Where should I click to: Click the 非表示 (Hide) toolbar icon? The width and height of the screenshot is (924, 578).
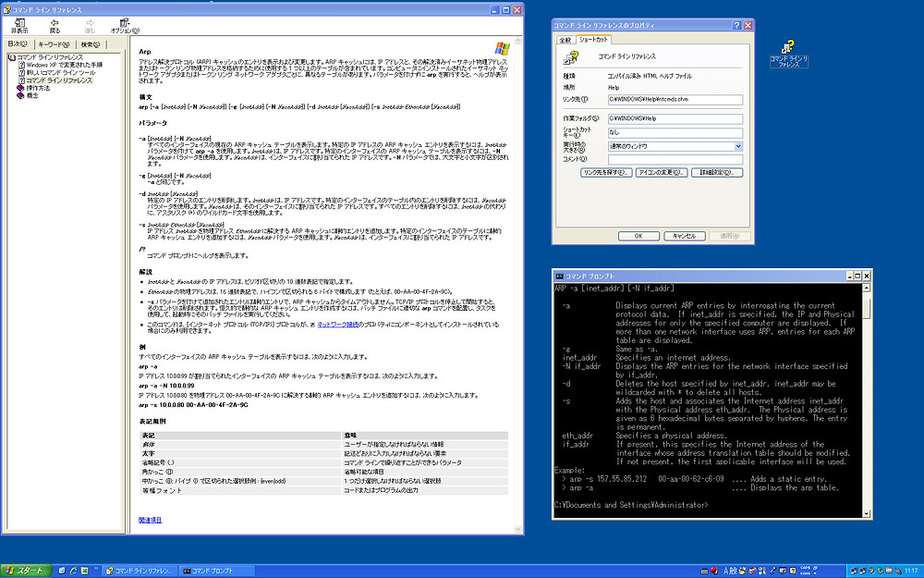18,22
